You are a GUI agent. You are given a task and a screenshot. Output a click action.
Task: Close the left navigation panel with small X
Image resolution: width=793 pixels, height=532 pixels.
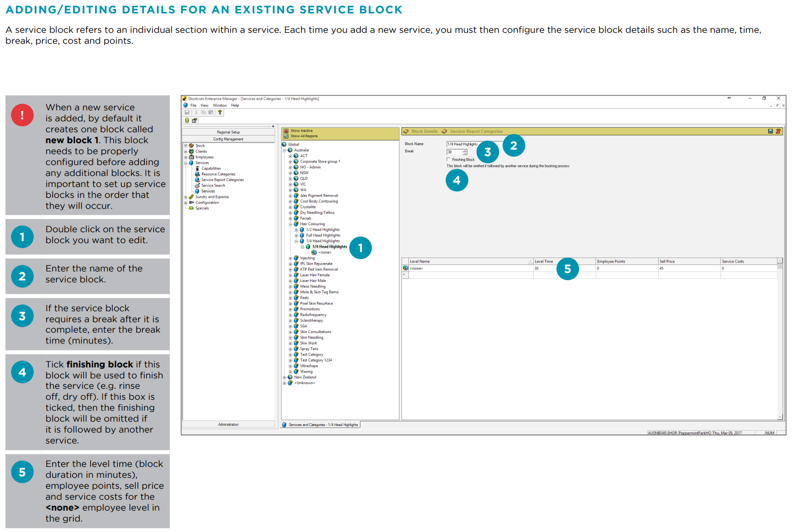(273, 126)
